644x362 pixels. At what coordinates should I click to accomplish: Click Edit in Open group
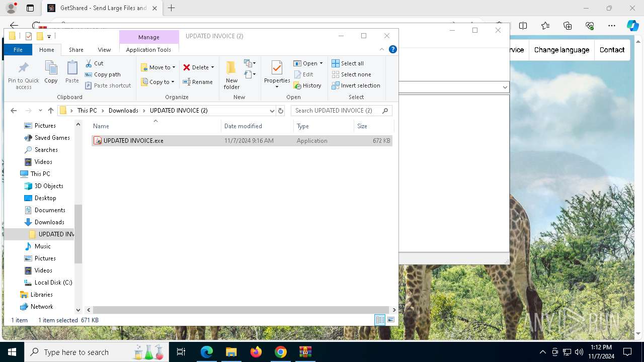tap(303, 74)
